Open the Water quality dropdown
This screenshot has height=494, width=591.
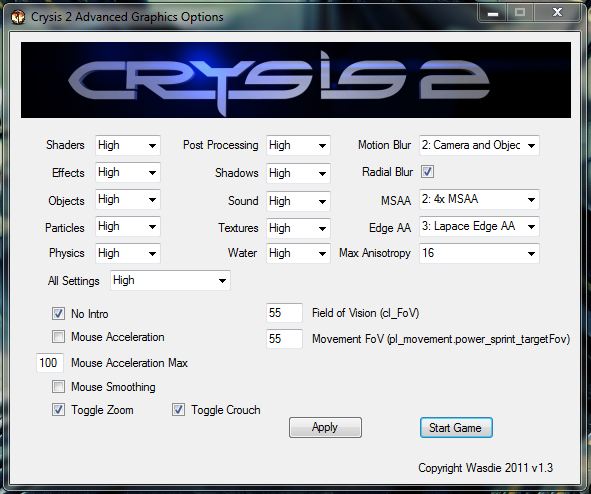pos(298,253)
